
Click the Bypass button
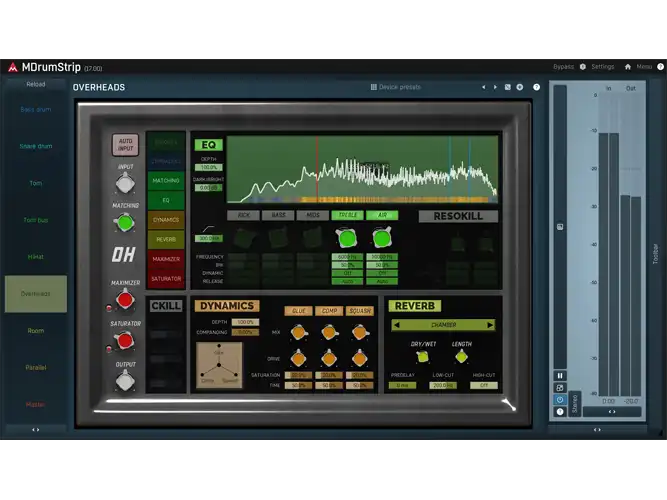tap(563, 67)
